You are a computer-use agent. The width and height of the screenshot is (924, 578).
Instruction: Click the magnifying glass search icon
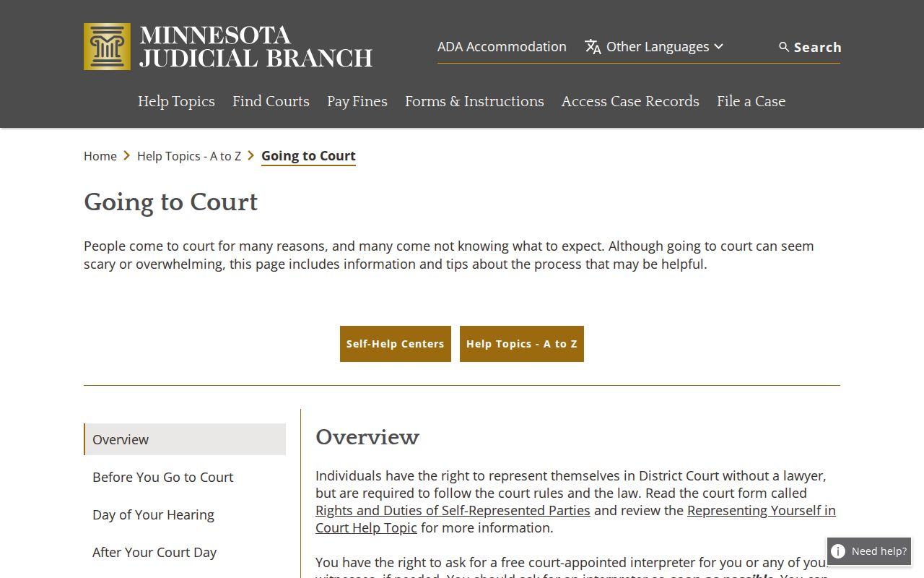784,47
